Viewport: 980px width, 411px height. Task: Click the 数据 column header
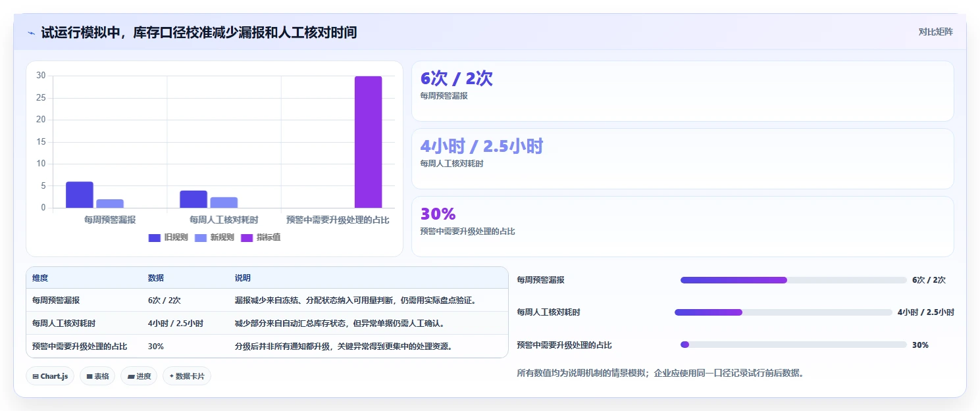[156, 278]
